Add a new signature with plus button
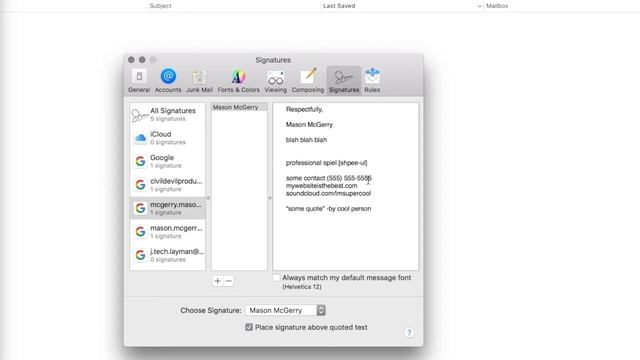Viewport: 640px width, 360px height. click(x=218, y=281)
